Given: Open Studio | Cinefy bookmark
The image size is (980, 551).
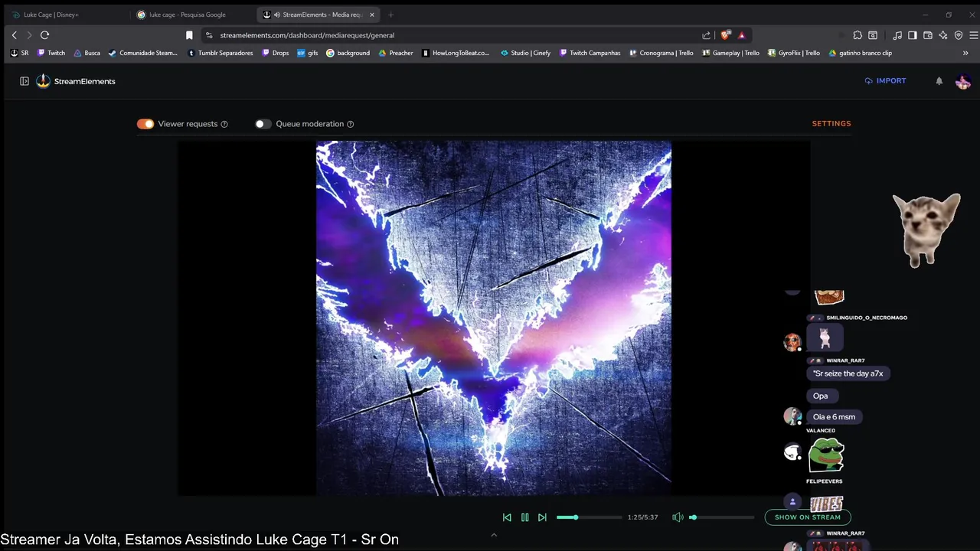Looking at the screenshot, I should coord(525,54).
